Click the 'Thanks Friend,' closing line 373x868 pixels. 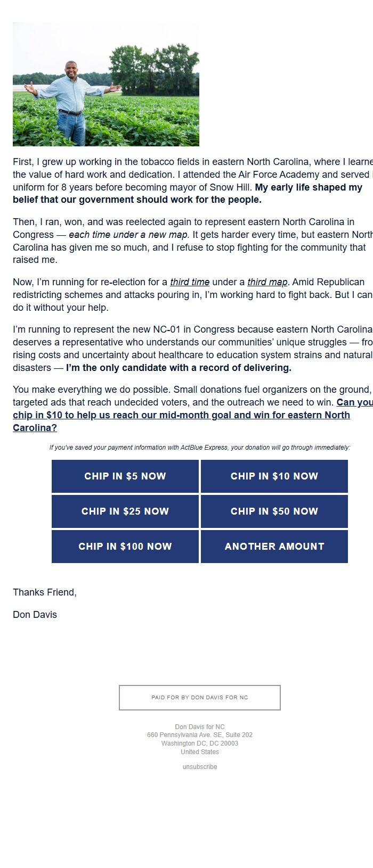(x=45, y=592)
